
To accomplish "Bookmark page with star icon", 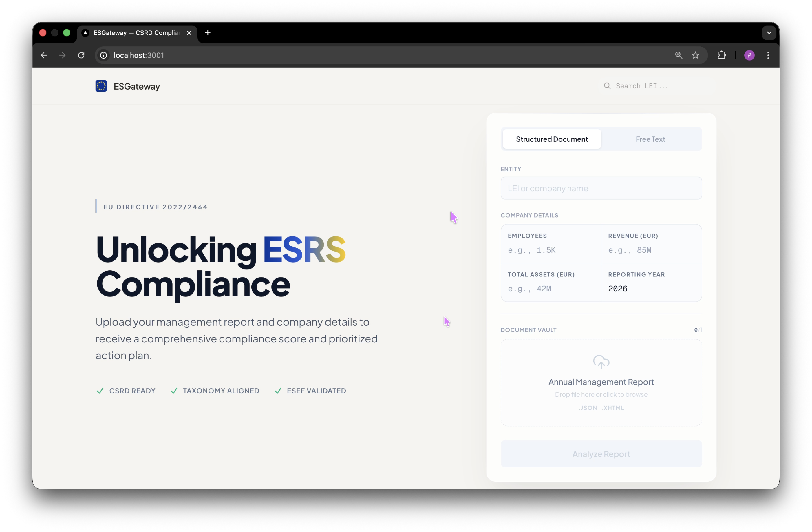I will pos(695,55).
